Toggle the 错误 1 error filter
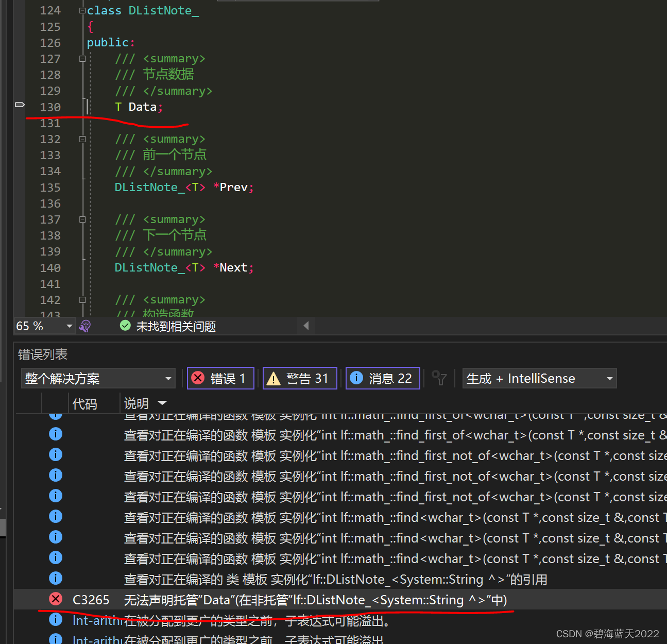 220,378
